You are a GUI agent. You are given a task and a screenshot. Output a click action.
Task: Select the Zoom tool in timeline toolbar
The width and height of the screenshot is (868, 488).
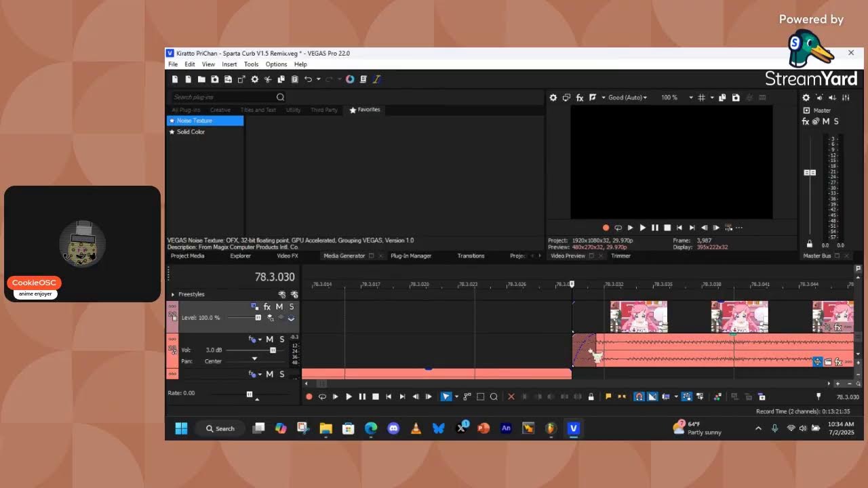[494, 396]
